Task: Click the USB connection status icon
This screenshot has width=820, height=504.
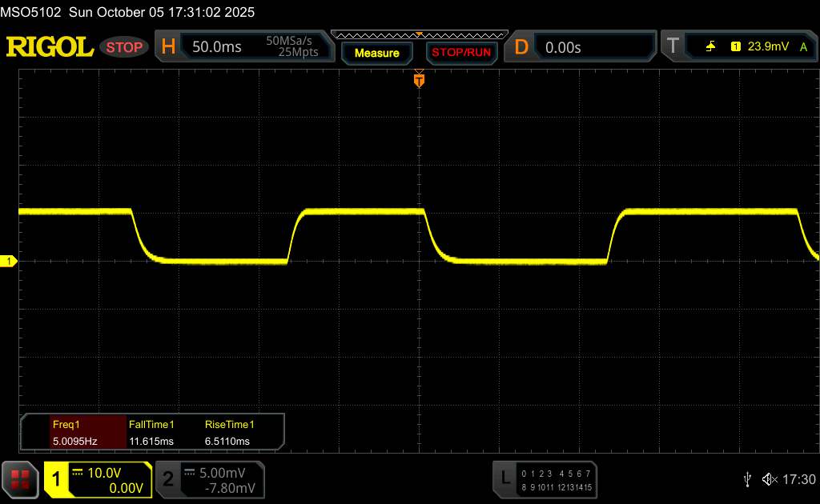Action: coord(747,479)
